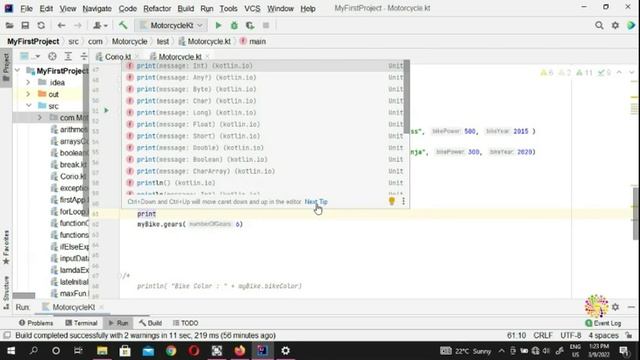This screenshot has width=640, height=360.
Task: Click the Collapse All icon in Project panel
Action: pyautogui.click(x=83, y=56)
